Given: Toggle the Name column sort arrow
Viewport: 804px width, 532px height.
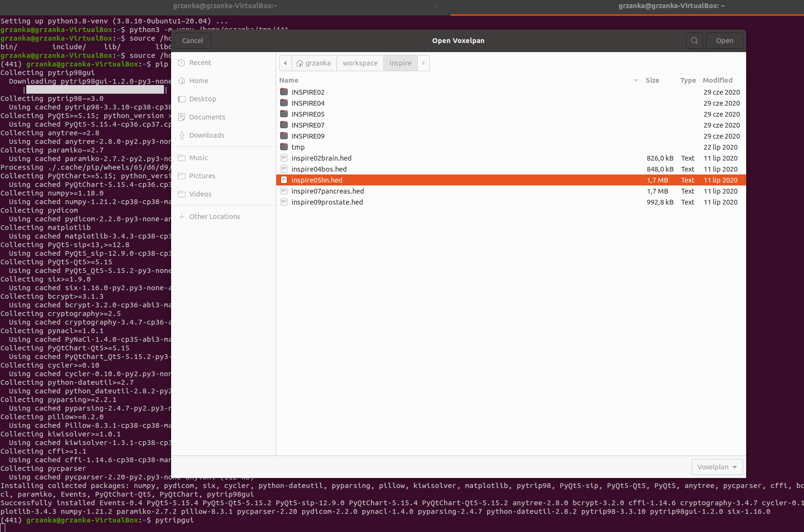Looking at the screenshot, I should click(635, 80).
